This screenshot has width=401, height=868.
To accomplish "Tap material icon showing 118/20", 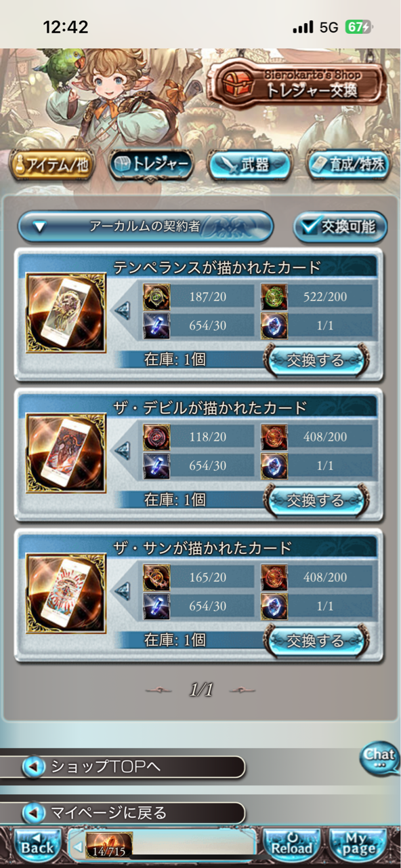I will click(x=156, y=437).
